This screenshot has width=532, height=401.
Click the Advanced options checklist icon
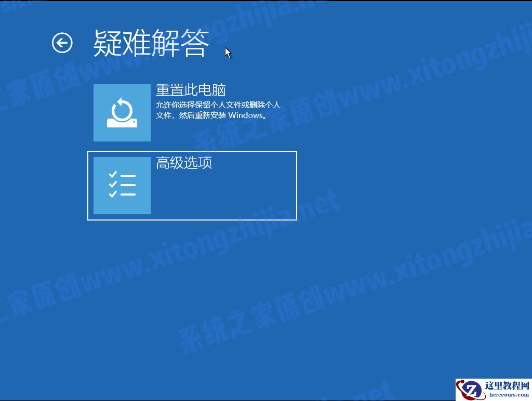[x=122, y=185]
